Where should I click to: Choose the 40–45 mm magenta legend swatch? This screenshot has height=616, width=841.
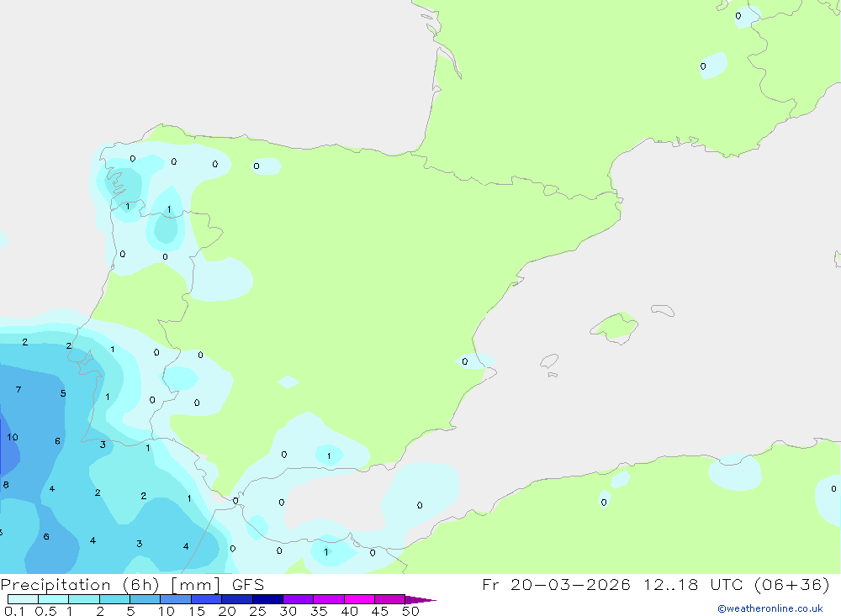(x=359, y=599)
